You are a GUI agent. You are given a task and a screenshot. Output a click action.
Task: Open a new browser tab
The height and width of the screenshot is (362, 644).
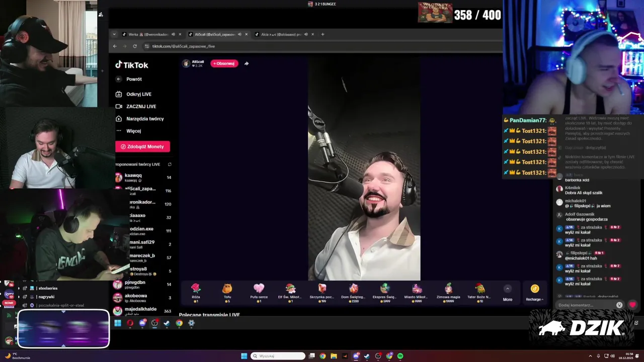point(323,34)
